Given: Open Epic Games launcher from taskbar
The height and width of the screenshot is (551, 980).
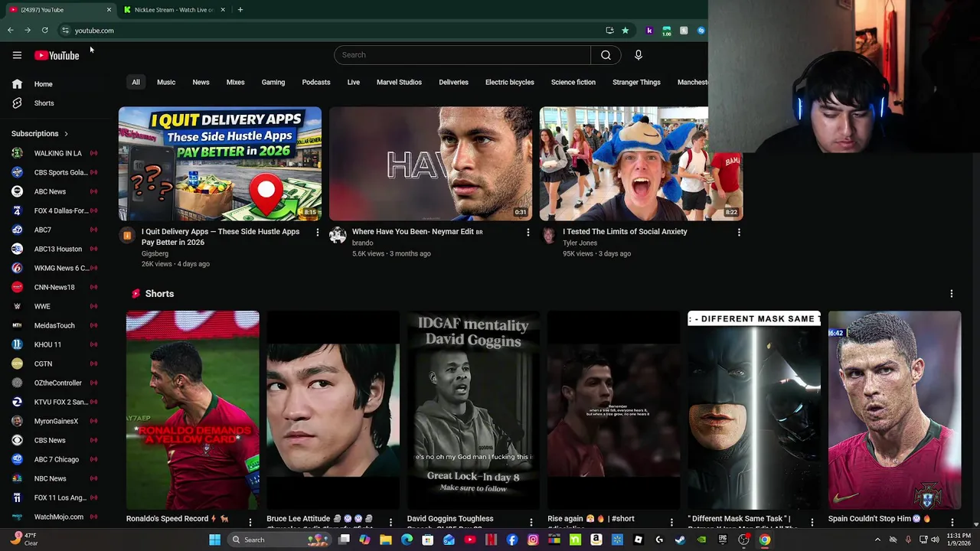Looking at the screenshot, I should pos(722,540).
